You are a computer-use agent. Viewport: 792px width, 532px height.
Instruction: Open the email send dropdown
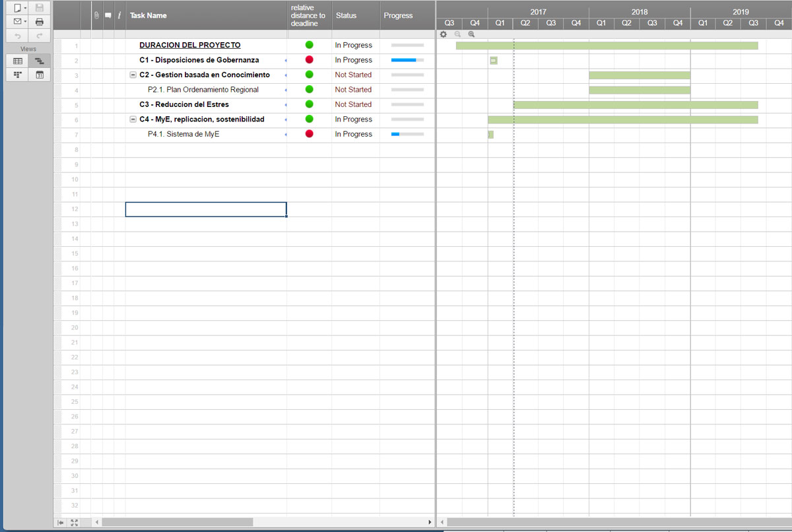pos(25,22)
